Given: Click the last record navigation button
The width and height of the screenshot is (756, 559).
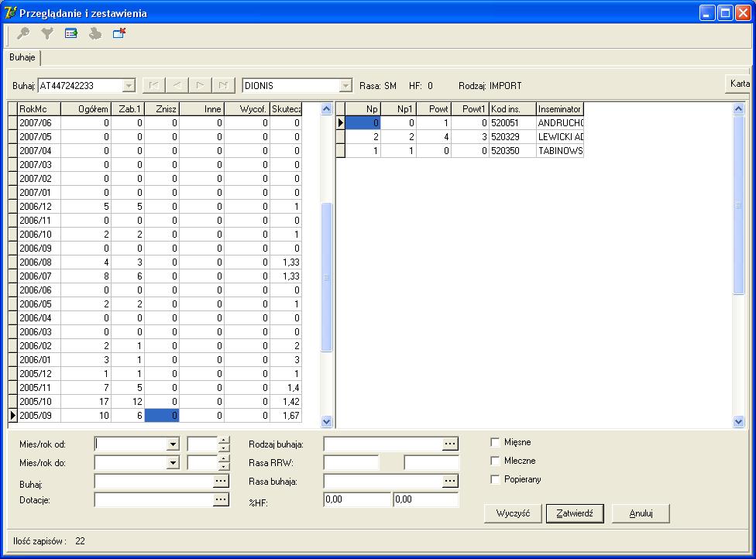Looking at the screenshot, I should [x=223, y=85].
